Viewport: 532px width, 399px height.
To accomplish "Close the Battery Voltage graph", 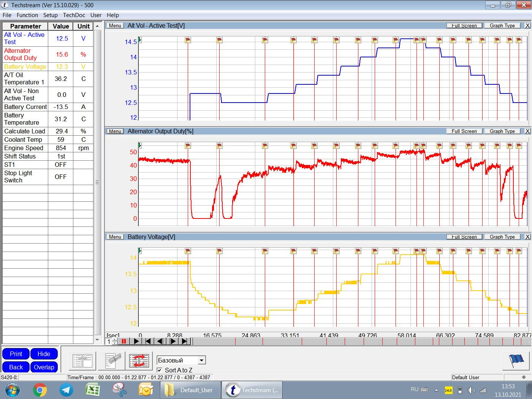I will 527,237.
